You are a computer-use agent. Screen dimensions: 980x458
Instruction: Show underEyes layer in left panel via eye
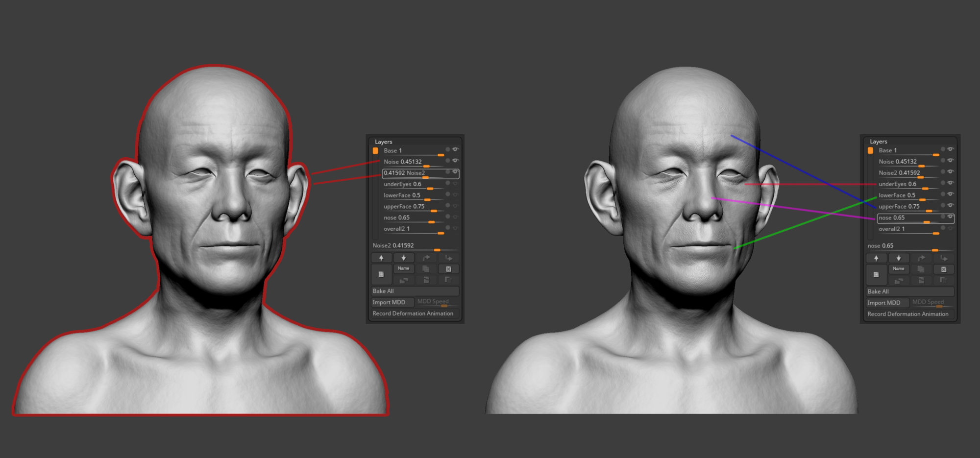click(455, 184)
